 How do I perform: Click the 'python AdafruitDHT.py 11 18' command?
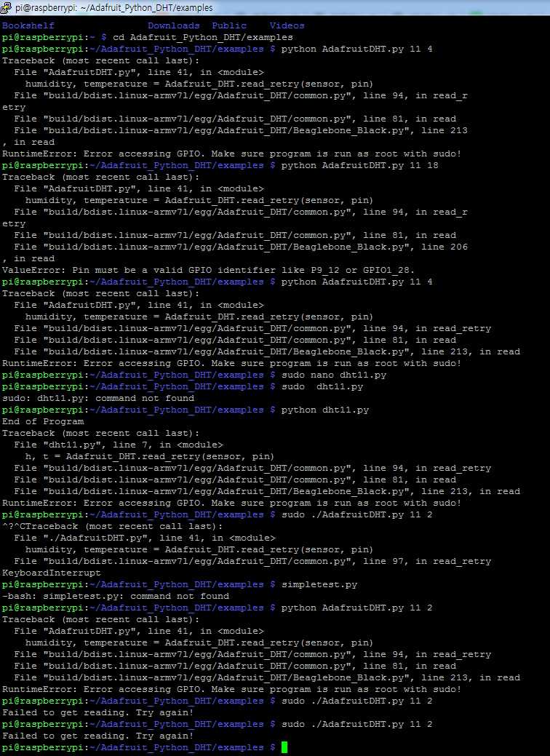[x=359, y=165]
